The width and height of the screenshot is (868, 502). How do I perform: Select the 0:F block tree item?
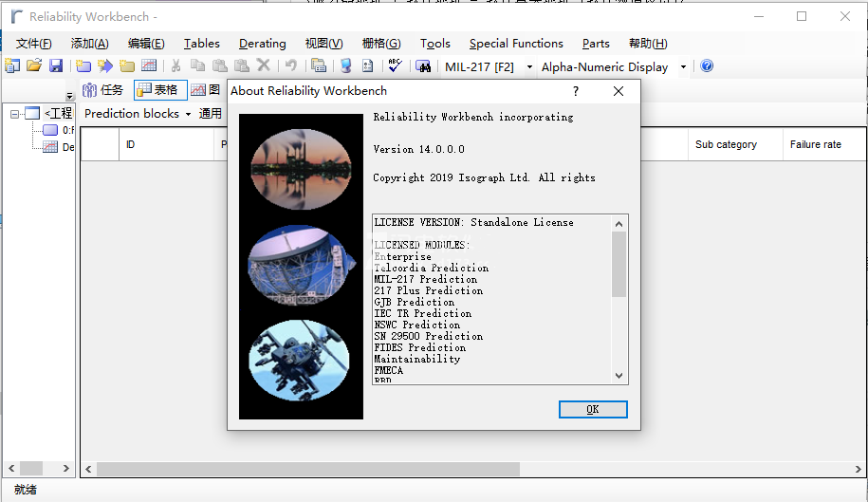point(67,130)
